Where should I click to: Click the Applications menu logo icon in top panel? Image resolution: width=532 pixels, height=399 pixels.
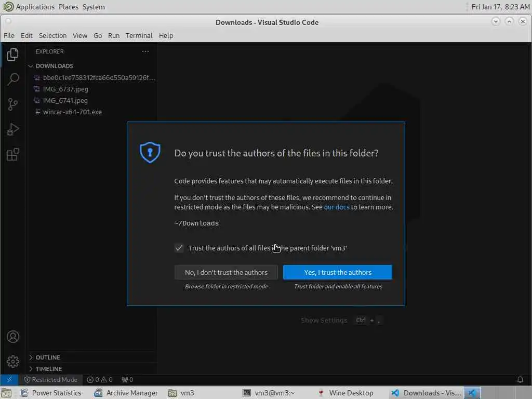click(8, 7)
